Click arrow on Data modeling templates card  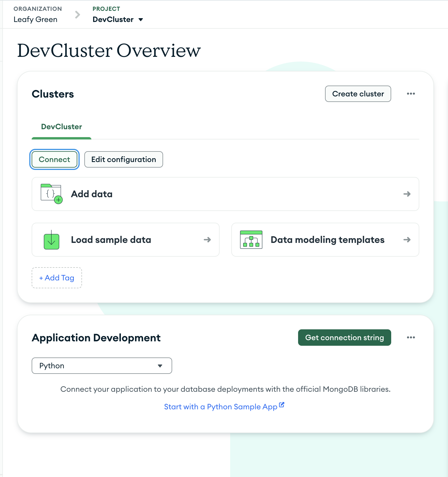tap(407, 240)
